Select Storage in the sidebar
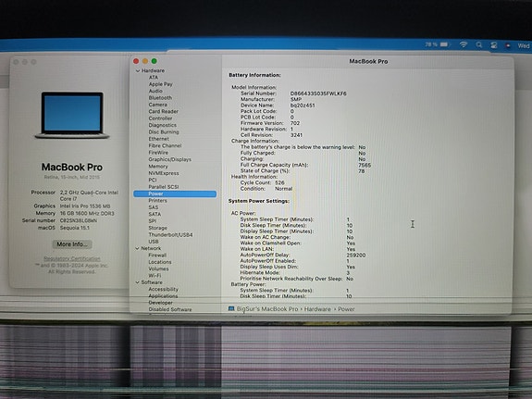532x399 pixels. tap(158, 228)
